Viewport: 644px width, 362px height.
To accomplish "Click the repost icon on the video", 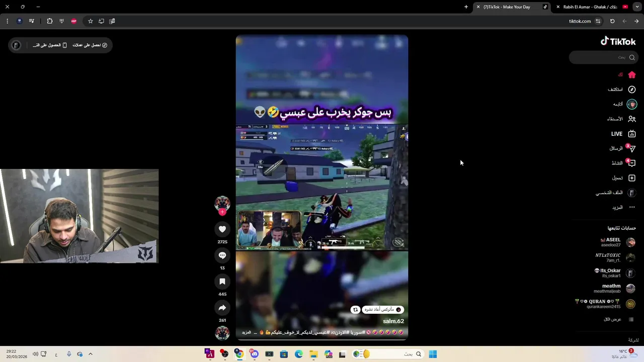I will point(355,310).
